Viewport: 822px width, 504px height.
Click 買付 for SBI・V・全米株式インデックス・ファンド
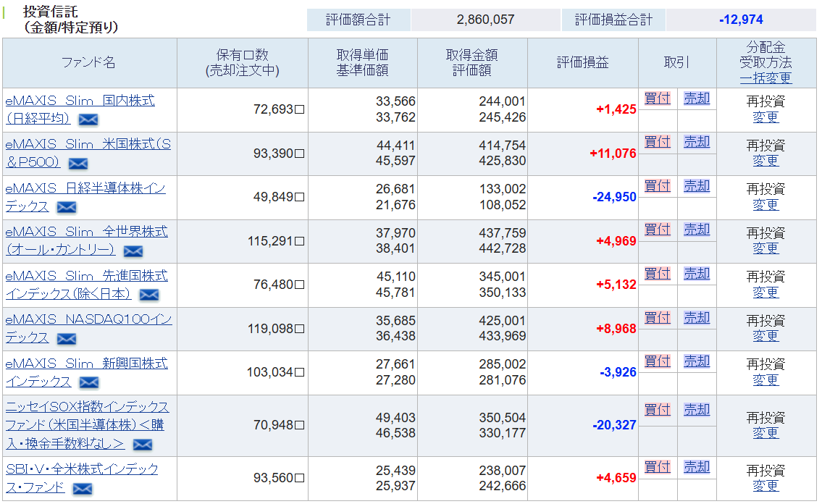click(x=658, y=467)
